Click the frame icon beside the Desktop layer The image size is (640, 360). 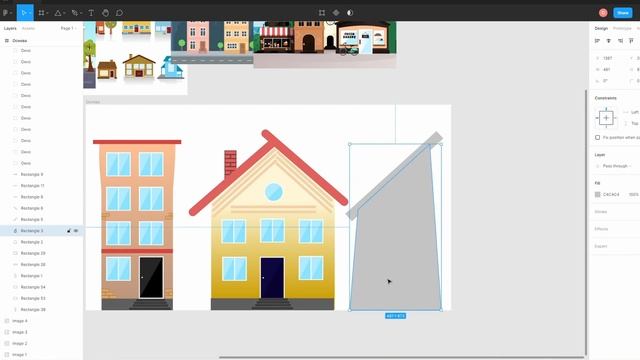click(7, 41)
